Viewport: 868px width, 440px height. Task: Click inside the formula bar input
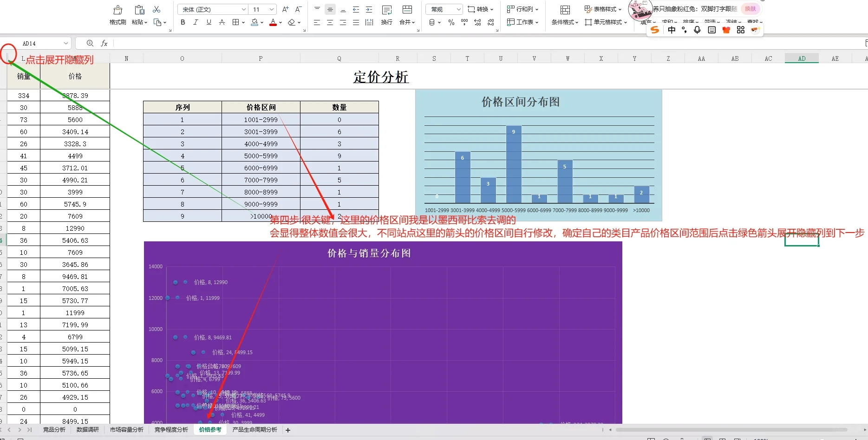(x=488, y=43)
